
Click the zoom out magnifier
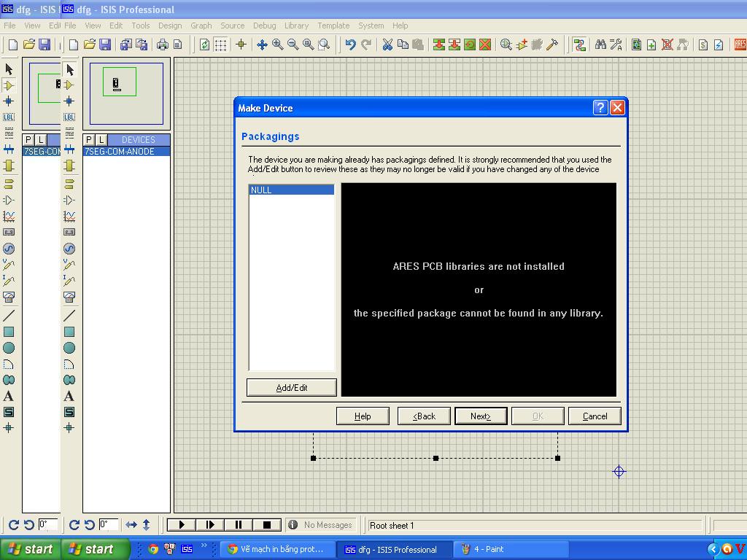click(293, 44)
